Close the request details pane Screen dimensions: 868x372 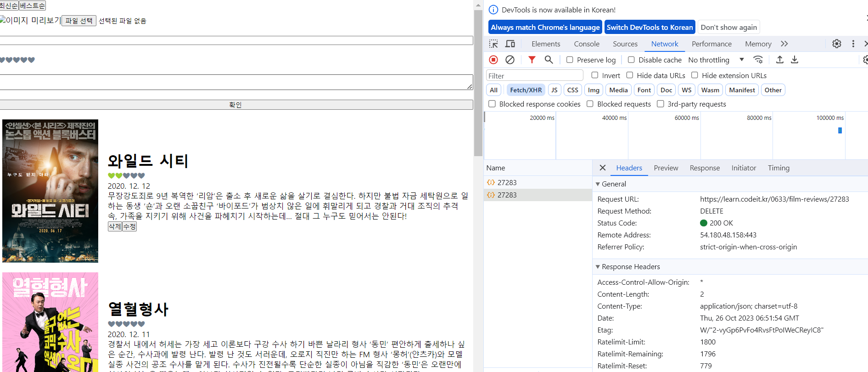click(603, 168)
